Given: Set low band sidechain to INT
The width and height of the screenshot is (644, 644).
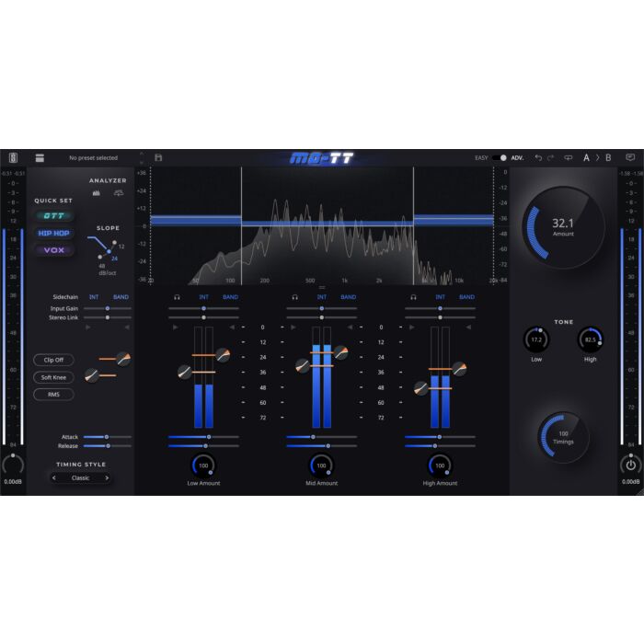Looking at the screenshot, I should [203, 297].
